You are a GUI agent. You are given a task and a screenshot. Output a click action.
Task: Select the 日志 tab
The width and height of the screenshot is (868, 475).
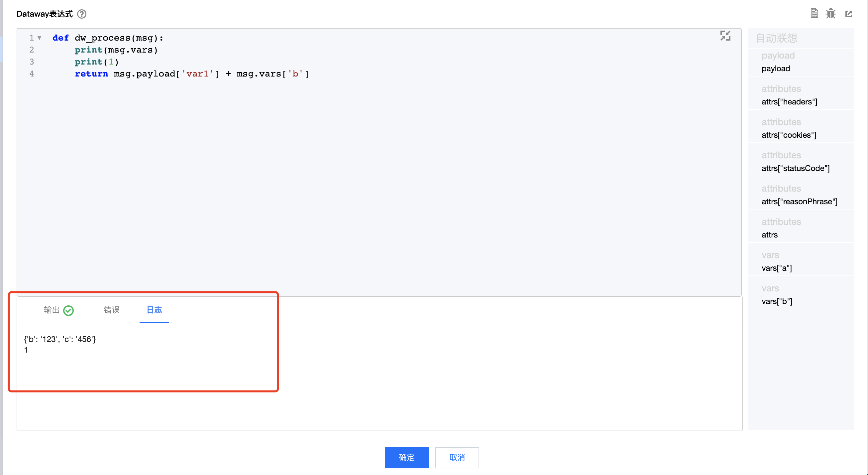(154, 310)
